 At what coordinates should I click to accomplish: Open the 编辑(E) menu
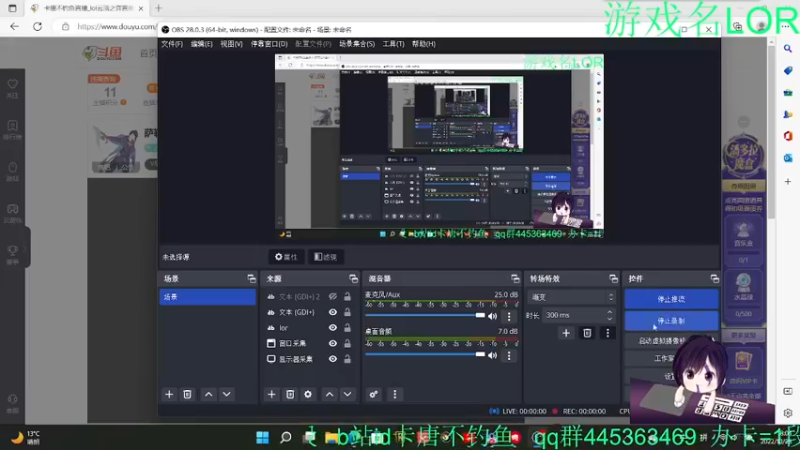coord(202,44)
